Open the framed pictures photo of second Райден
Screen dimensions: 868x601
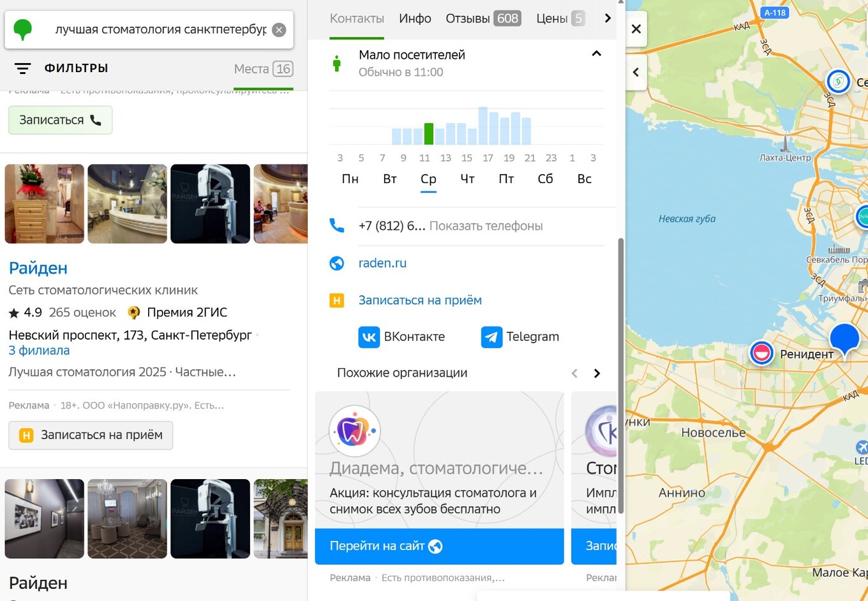[x=44, y=519]
